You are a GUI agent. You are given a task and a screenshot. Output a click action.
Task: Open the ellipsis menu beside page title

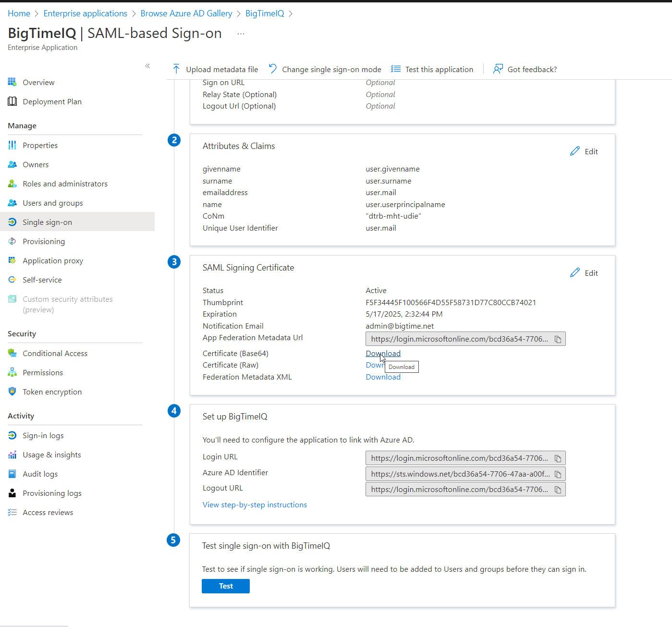(x=241, y=34)
